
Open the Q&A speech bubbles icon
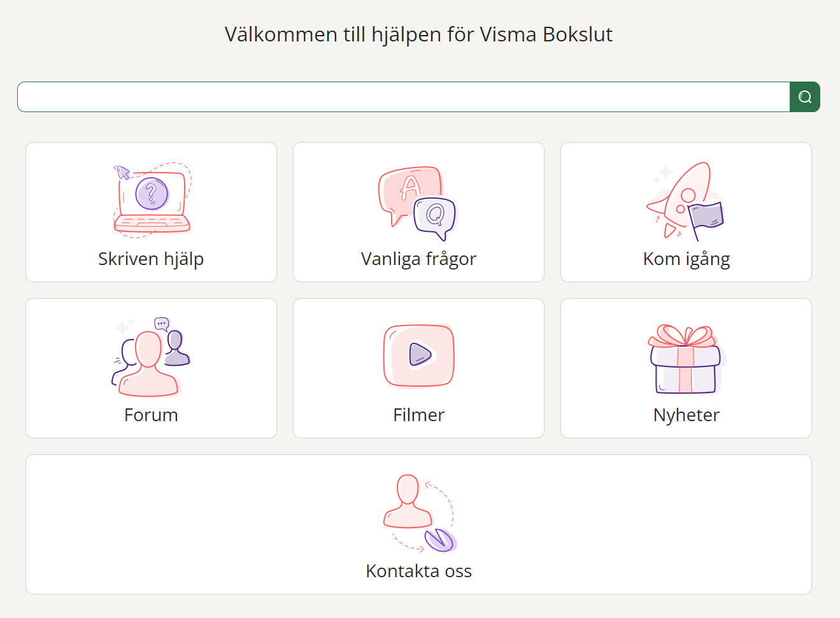pyautogui.click(x=418, y=203)
